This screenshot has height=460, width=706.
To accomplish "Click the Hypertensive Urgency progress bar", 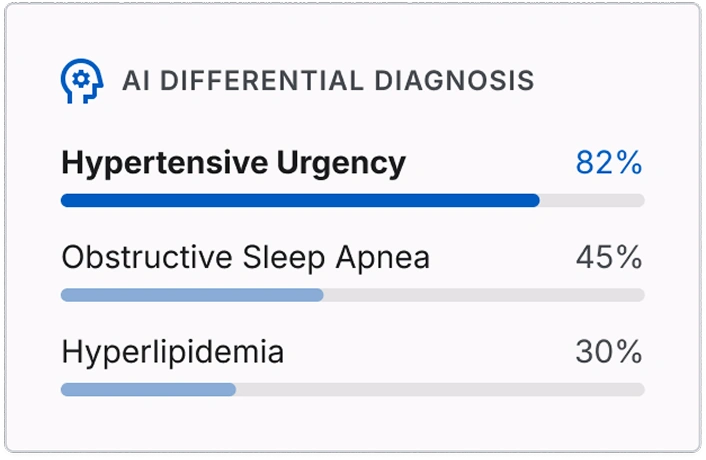I will [353, 200].
